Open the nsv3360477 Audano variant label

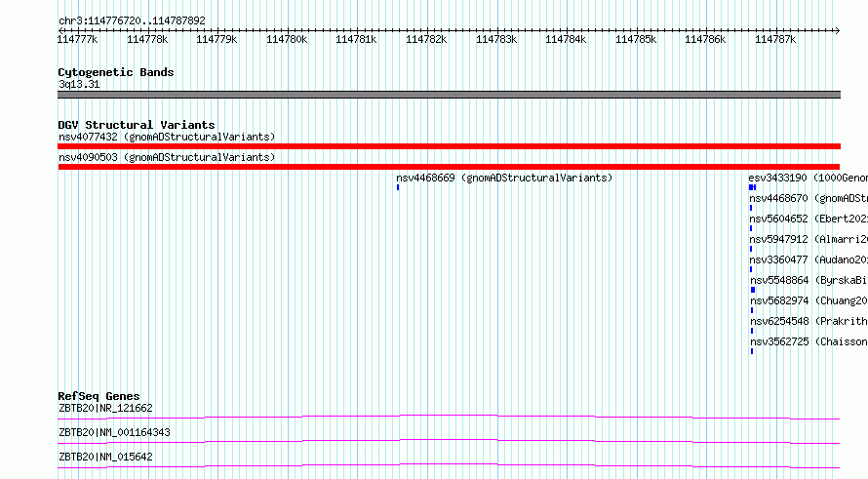[809, 259]
